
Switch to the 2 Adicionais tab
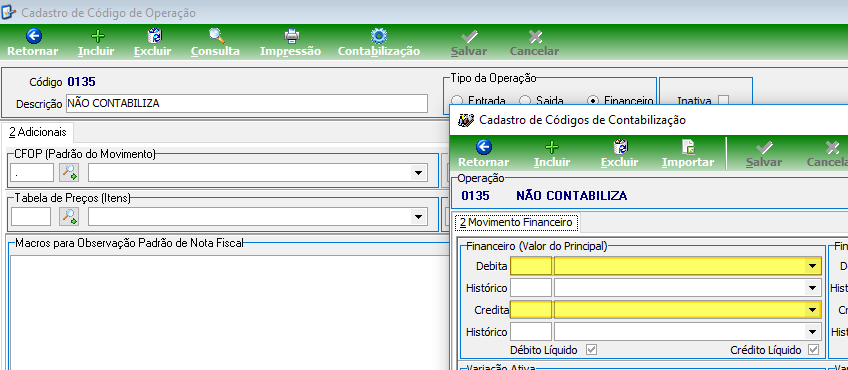point(38,132)
